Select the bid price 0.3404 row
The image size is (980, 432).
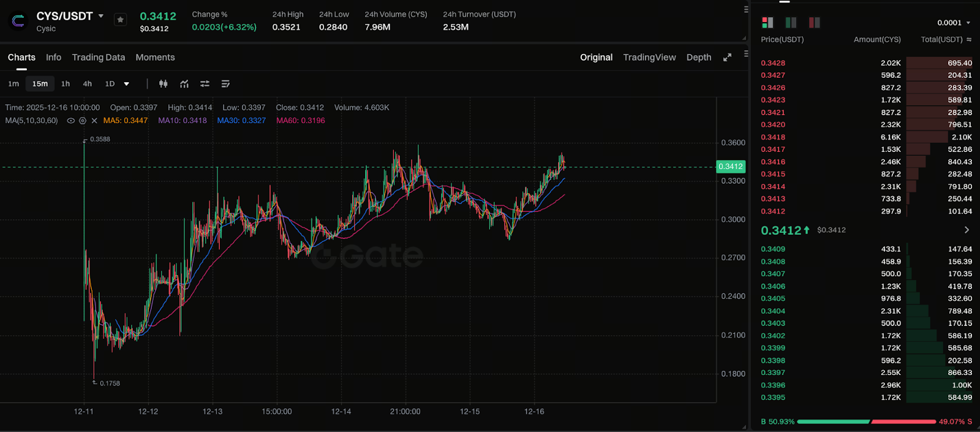click(866, 311)
